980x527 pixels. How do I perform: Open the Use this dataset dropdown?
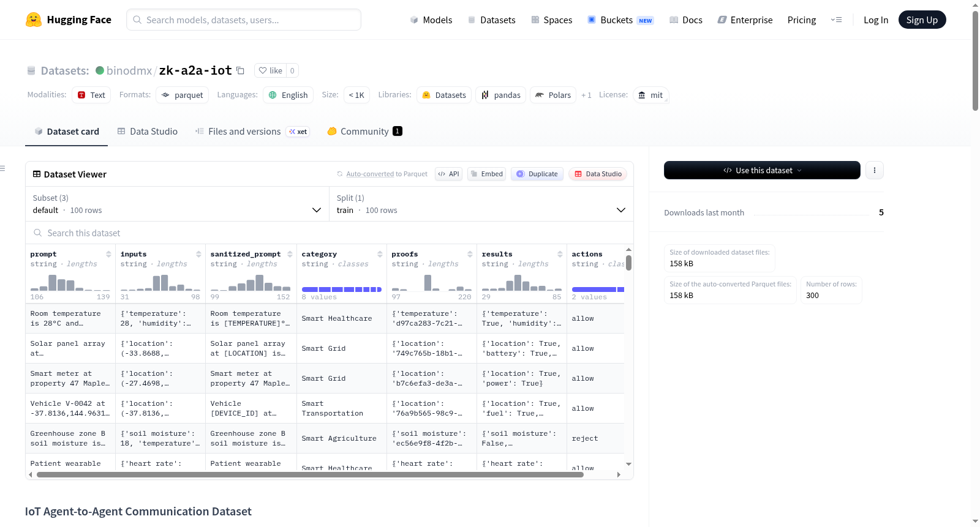[762, 170]
